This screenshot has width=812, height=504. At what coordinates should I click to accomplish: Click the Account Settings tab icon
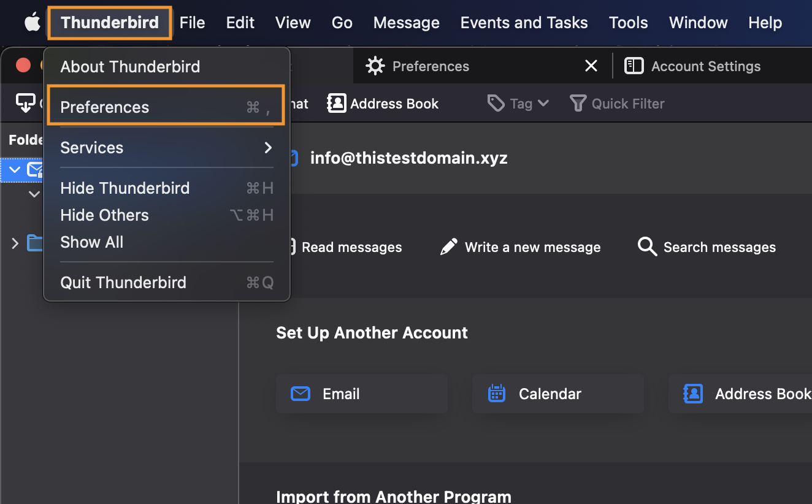634,66
